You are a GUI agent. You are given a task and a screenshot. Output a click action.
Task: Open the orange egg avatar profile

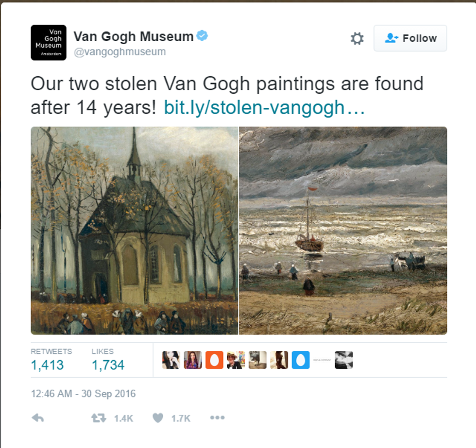click(214, 360)
